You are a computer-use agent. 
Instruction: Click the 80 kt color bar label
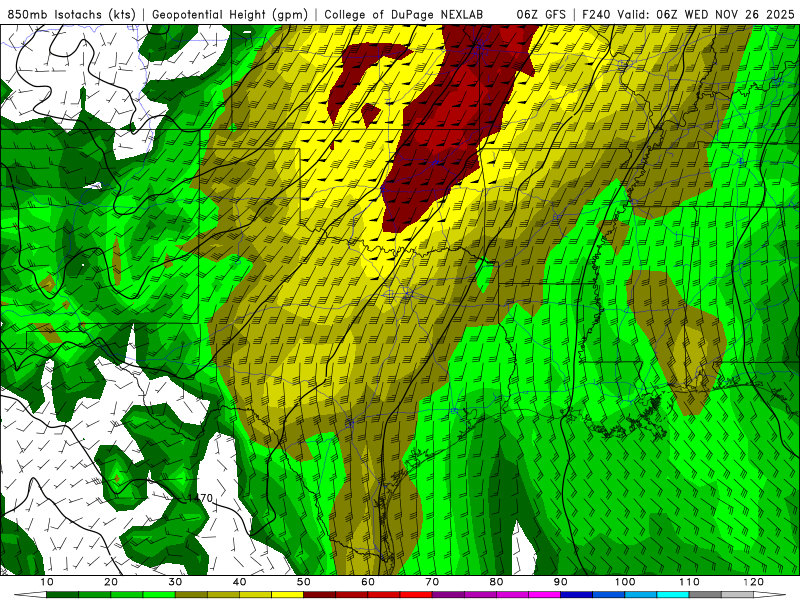(496, 582)
